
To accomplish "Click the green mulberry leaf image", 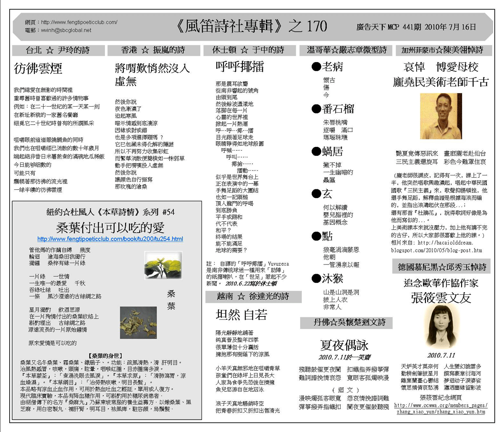I will [157, 265].
